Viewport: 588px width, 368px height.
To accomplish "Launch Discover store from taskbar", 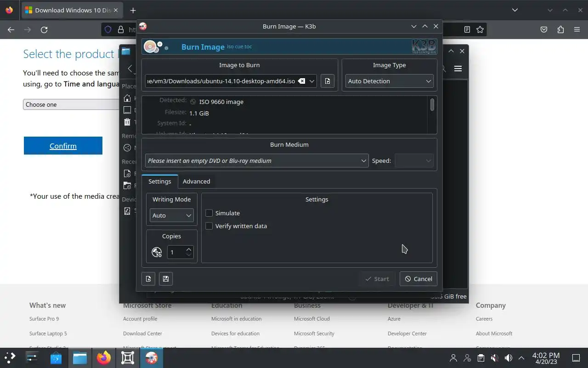I will pos(56,357).
